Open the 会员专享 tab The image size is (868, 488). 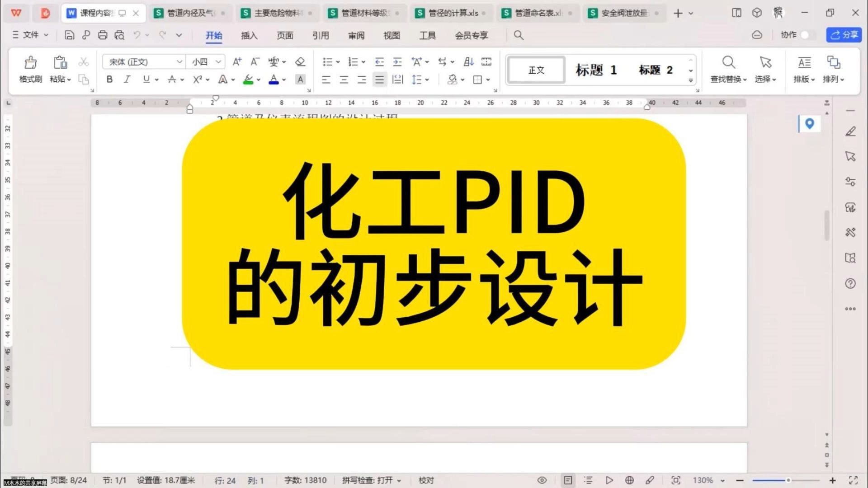[472, 35]
